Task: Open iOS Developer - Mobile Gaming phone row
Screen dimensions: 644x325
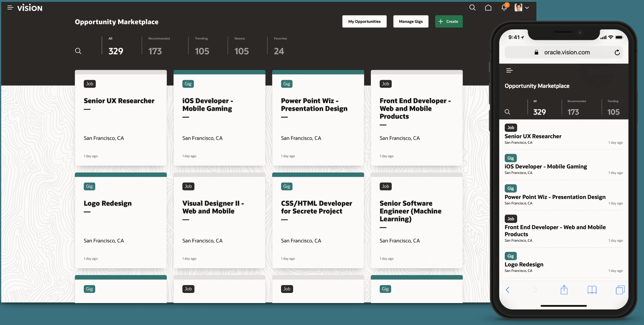Action: (564, 165)
